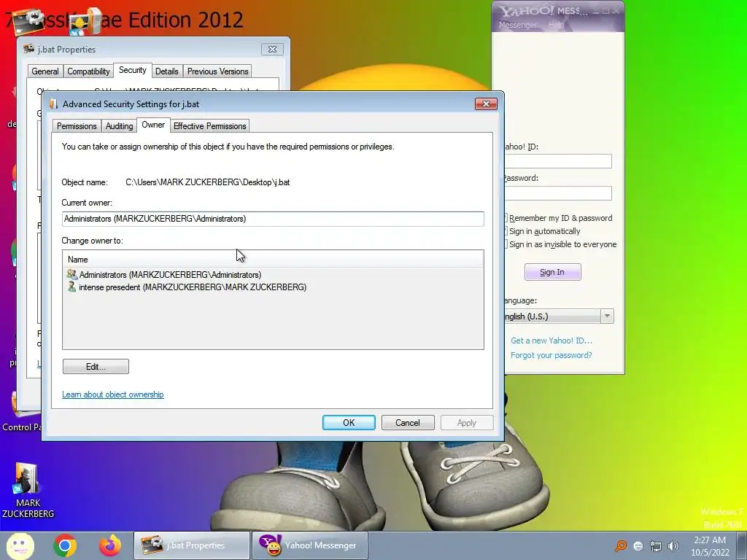
Task: Click the Current owner text field
Action: tap(273, 219)
